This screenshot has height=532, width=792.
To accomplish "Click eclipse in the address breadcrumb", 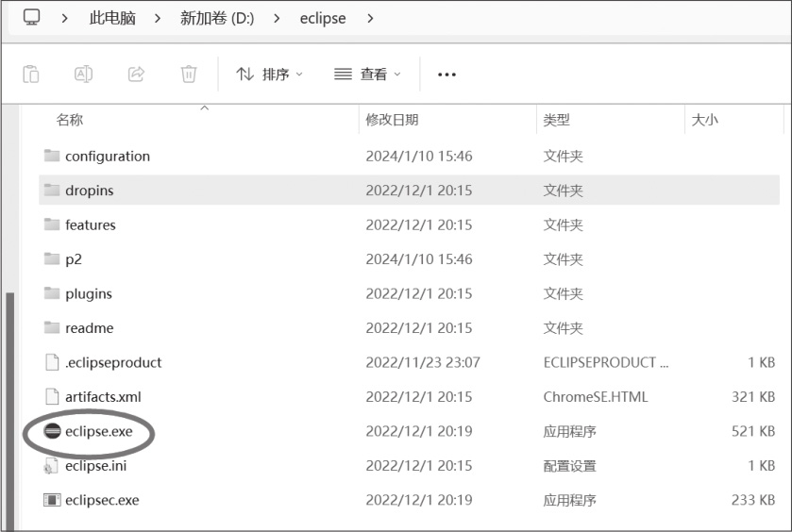I will tap(323, 18).
